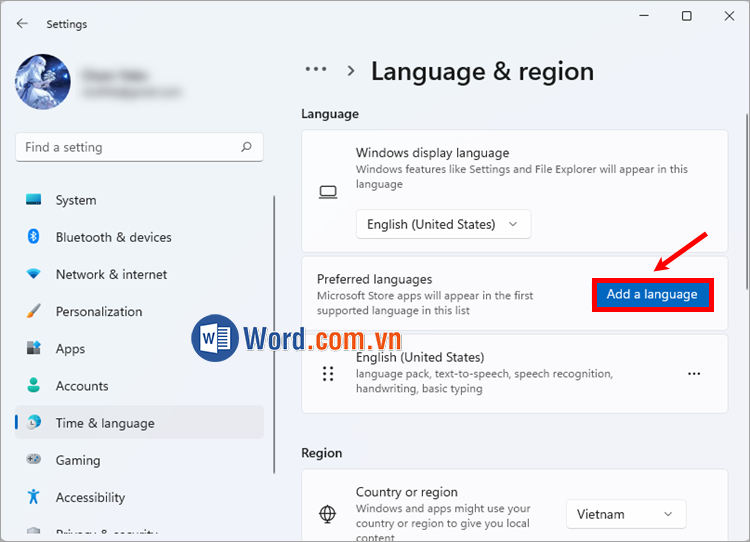Click the Time & language globe-clock icon
This screenshot has height=542, width=750.
point(33,422)
